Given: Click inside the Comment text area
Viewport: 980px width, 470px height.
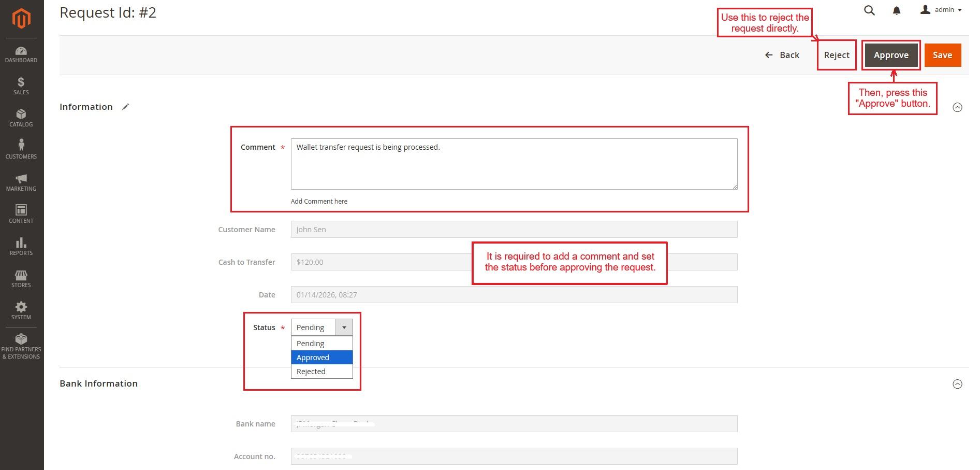Looking at the screenshot, I should [x=514, y=164].
